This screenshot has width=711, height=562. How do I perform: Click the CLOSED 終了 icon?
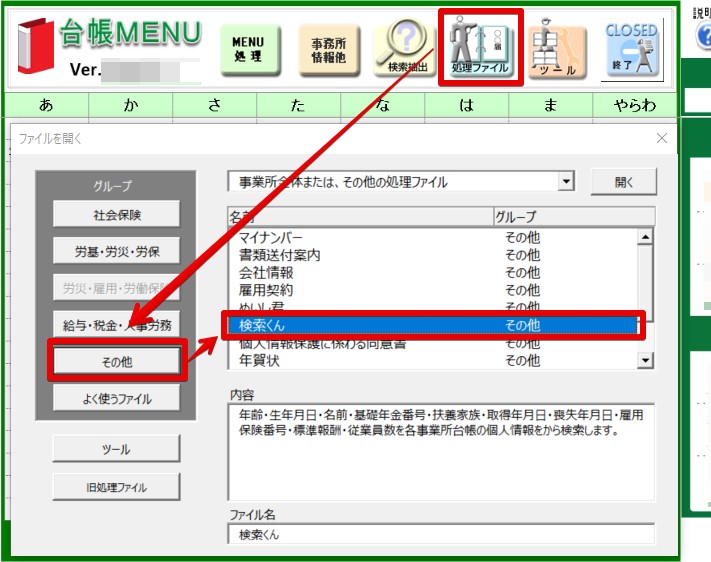pos(632,49)
